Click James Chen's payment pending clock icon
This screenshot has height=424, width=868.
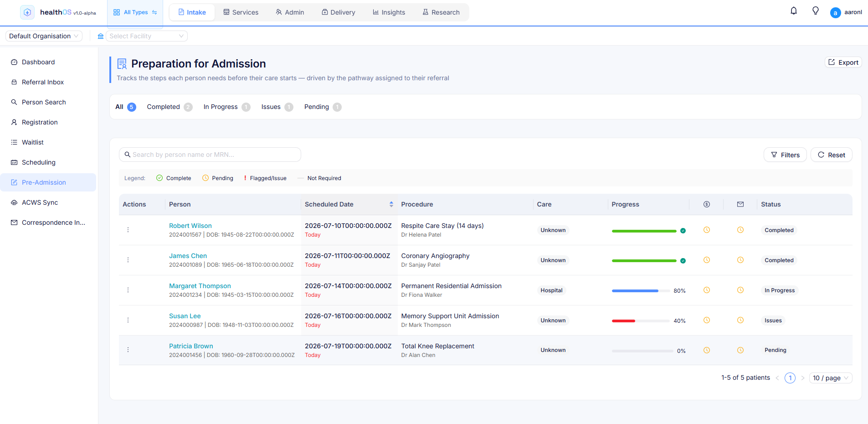click(x=707, y=260)
